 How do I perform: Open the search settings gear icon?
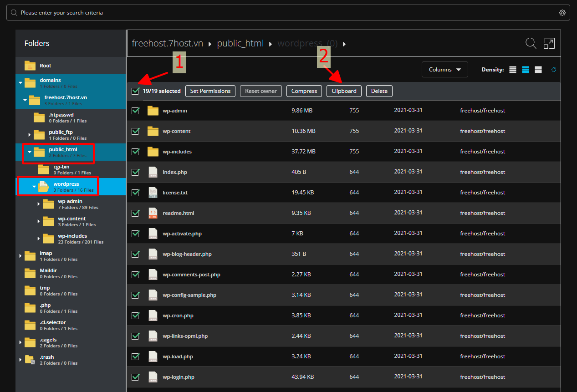click(x=562, y=13)
